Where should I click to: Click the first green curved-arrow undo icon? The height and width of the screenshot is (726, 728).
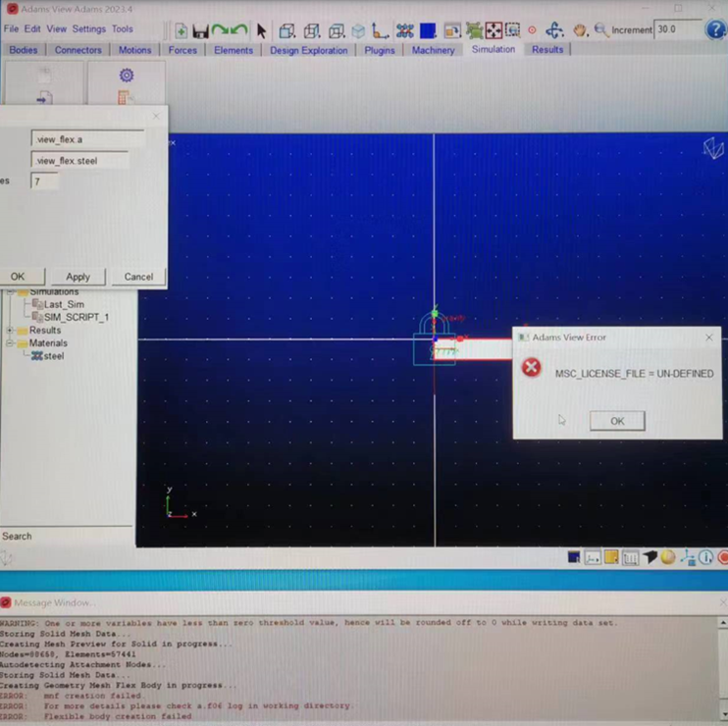220,30
